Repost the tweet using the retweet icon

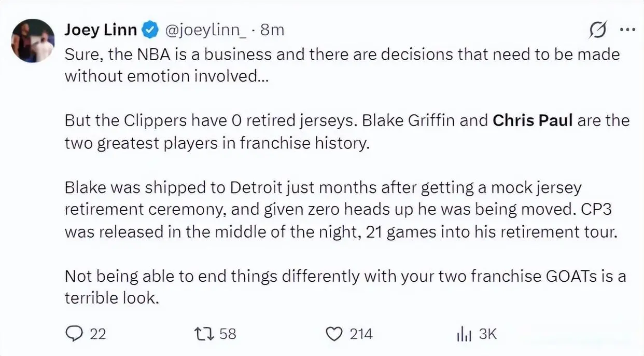204,334
